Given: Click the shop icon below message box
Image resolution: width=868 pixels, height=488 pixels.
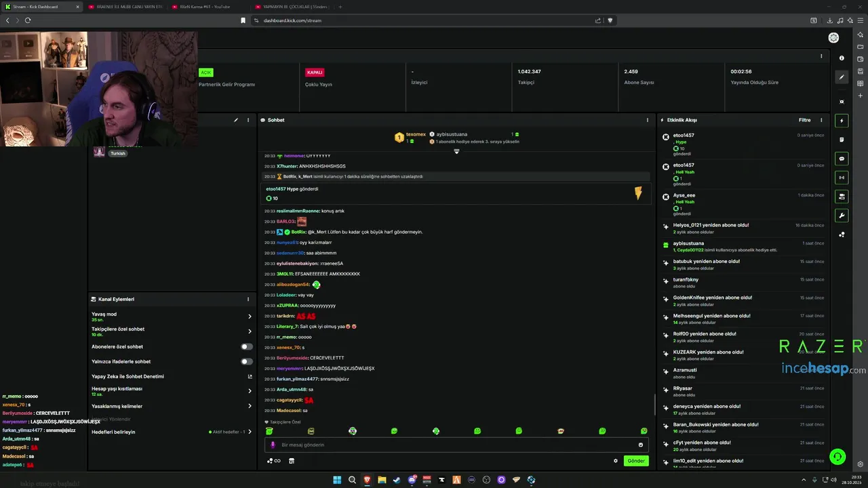Looking at the screenshot, I should pos(292,461).
